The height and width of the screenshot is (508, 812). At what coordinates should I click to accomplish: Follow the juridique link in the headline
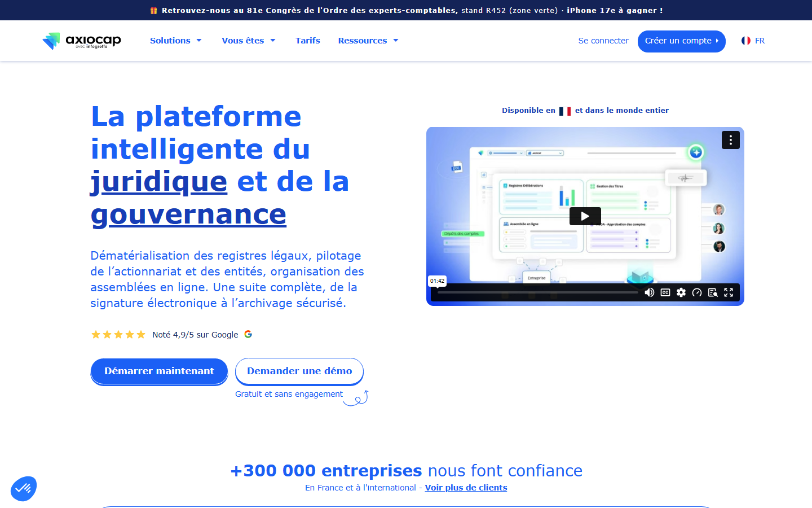[159, 182]
